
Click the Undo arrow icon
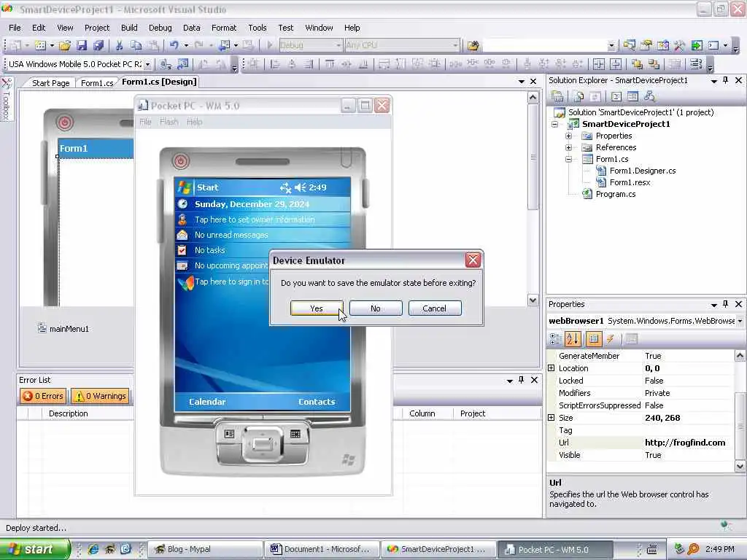coord(174,45)
